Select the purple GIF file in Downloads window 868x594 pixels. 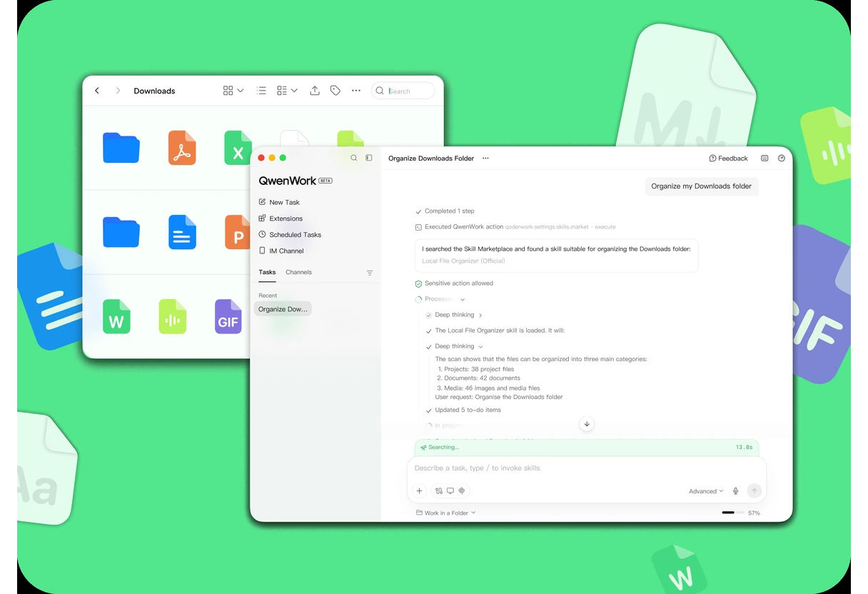click(x=228, y=316)
